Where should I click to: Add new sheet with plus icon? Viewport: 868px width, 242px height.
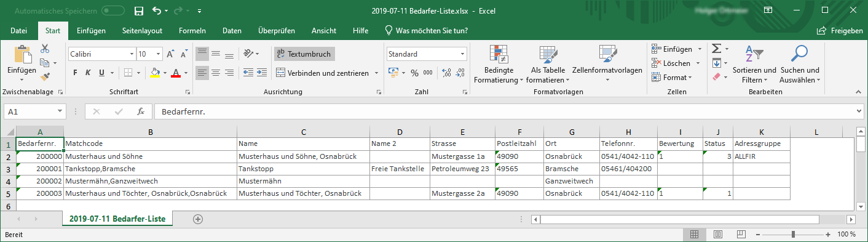(198, 219)
